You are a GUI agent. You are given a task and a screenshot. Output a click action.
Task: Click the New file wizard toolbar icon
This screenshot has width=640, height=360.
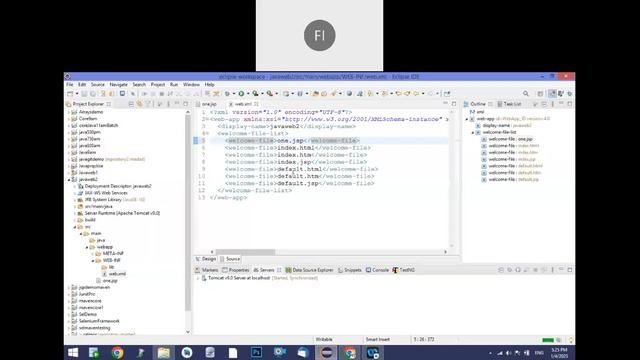70,93
